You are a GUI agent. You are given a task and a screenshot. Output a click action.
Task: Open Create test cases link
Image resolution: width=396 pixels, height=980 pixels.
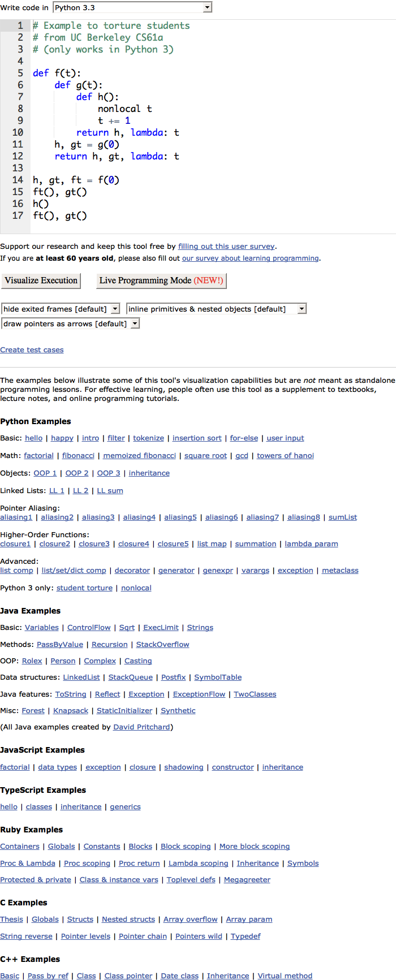click(32, 350)
